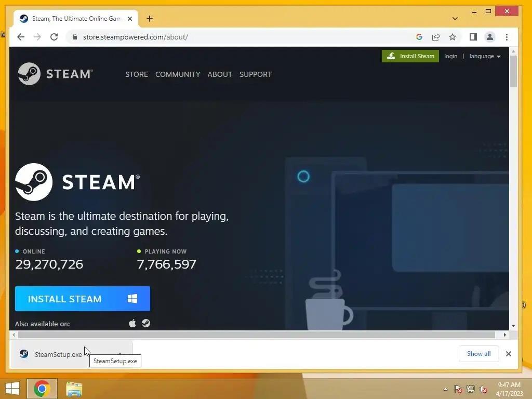The height and width of the screenshot is (399, 532).
Task: Click the Action Center flag icon
Action: pos(458,389)
